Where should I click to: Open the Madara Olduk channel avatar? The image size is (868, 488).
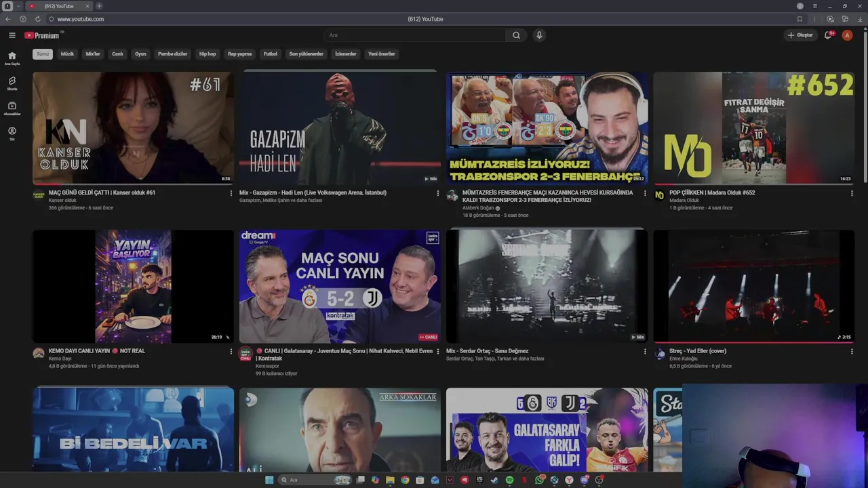659,195
